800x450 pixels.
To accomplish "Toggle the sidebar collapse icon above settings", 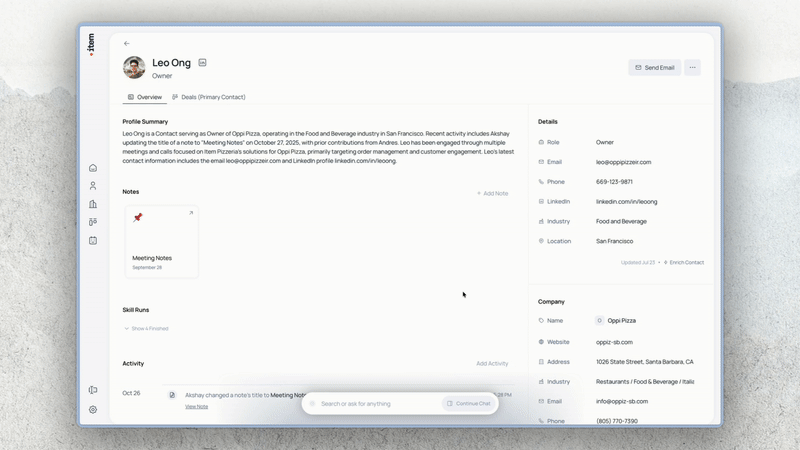I will pos(93,390).
